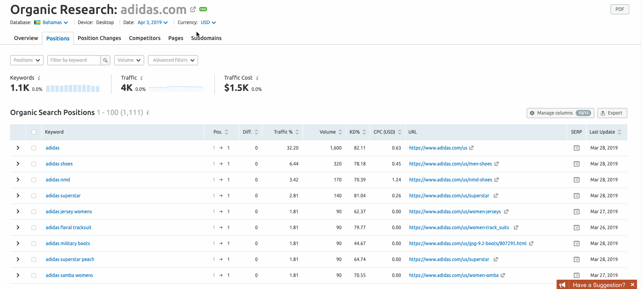Viewport: 644px width, 289px height.
Task: Open the Advanced filters dropdown
Action: point(173,60)
